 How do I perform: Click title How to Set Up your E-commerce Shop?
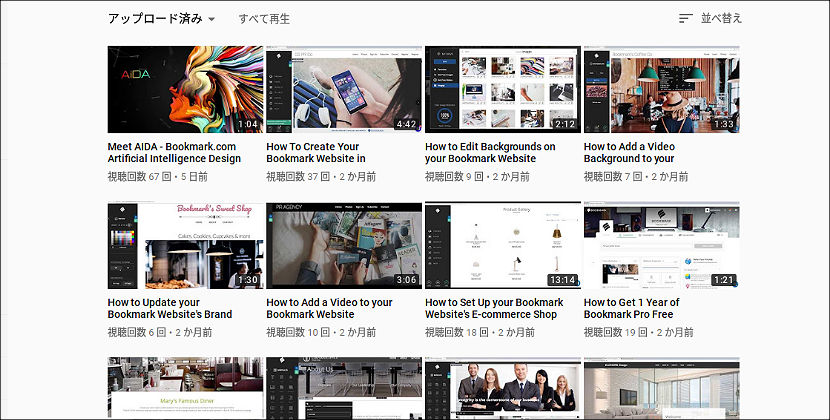[x=494, y=308]
